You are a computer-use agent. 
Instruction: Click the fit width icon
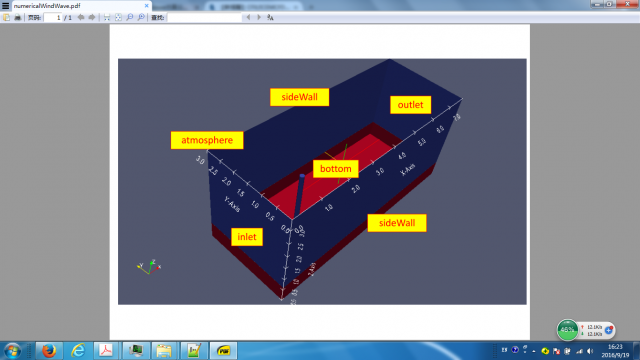(107, 17)
